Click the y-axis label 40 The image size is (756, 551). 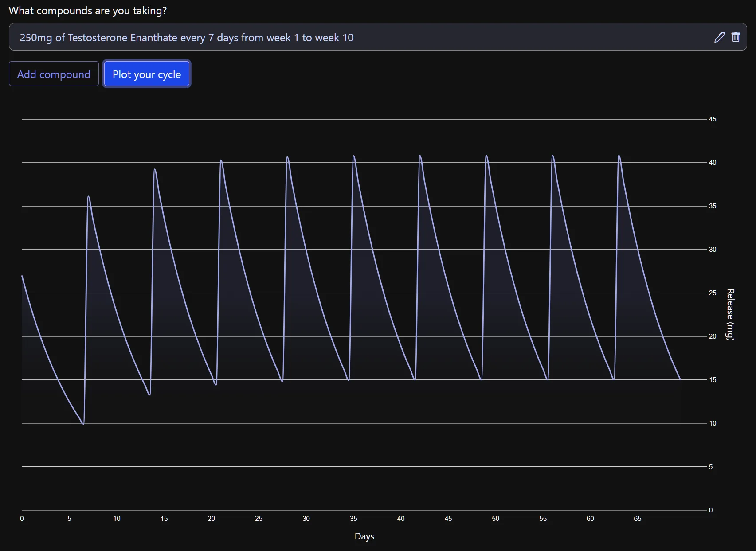[x=713, y=163]
